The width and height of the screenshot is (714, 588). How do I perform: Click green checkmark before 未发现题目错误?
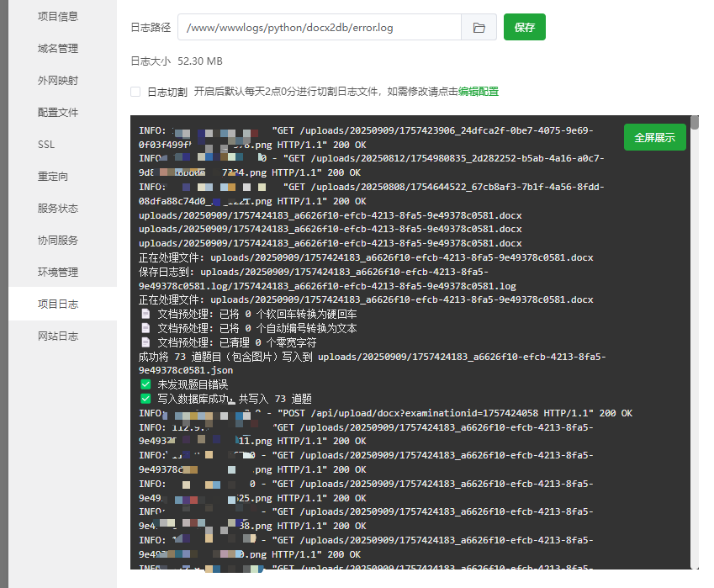tap(145, 384)
